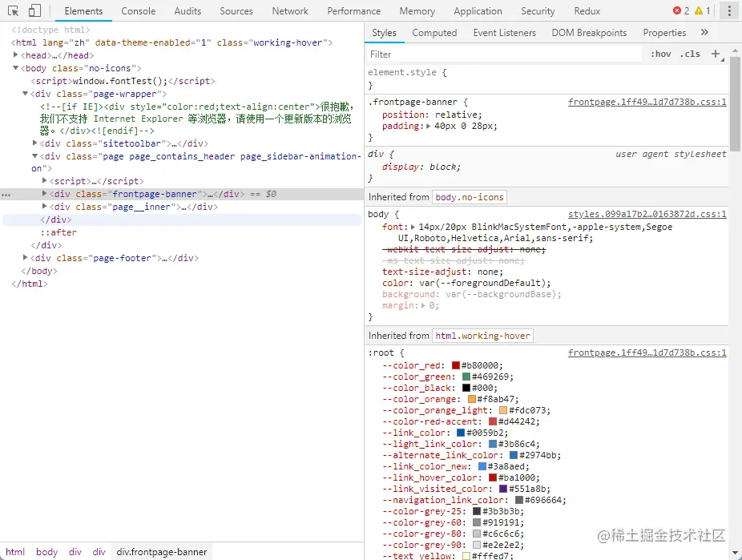Open the Event Listeners sidebar tab
This screenshot has width=742, height=560.
coord(505,33)
